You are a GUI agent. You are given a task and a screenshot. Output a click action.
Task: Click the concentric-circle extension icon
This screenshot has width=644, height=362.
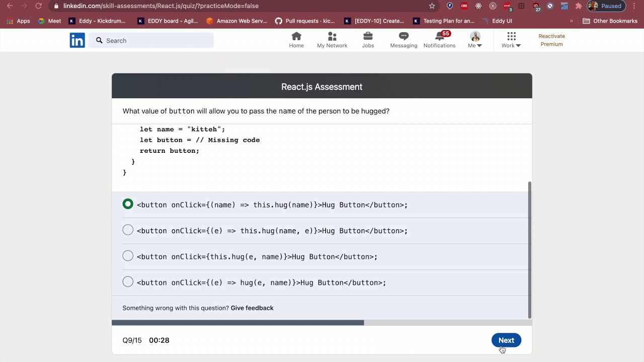[x=493, y=6]
